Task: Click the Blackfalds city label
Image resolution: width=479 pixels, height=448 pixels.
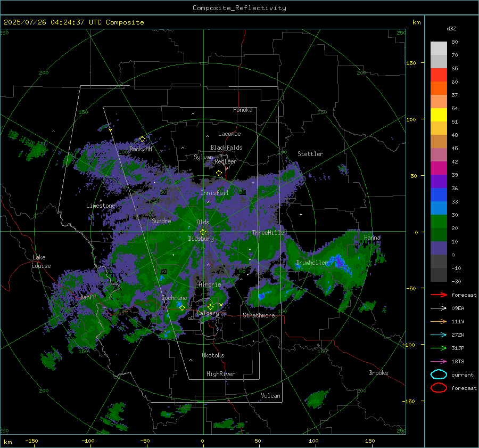Action: pyautogui.click(x=226, y=148)
